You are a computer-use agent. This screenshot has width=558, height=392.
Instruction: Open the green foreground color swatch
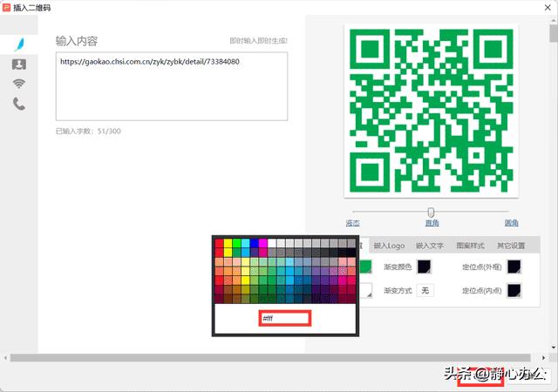(365, 267)
